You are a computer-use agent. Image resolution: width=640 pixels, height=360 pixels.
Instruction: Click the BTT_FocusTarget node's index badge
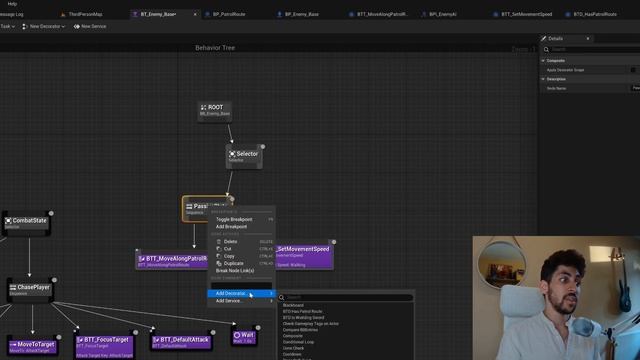pos(135,332)
